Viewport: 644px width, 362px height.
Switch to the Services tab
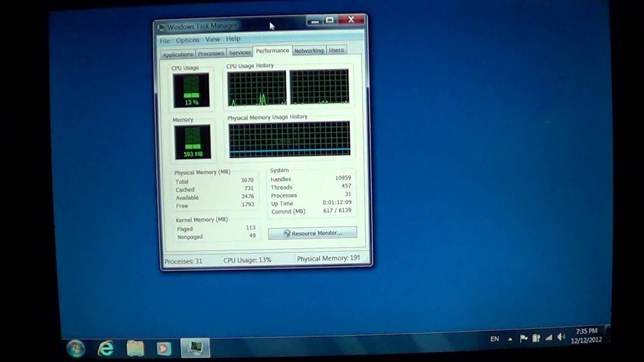click(239, 52)
